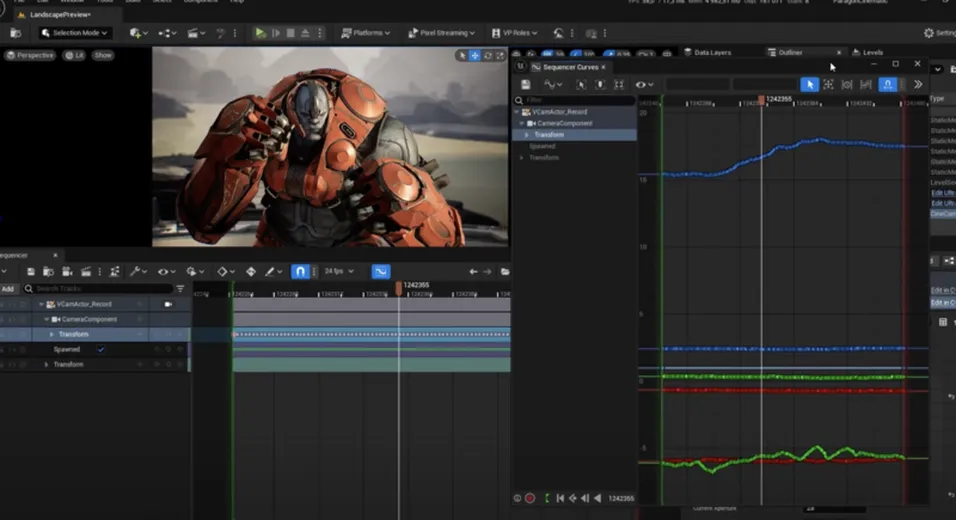
Task: Click the Sequencer back navigation arrow
Action: (473, 272)
